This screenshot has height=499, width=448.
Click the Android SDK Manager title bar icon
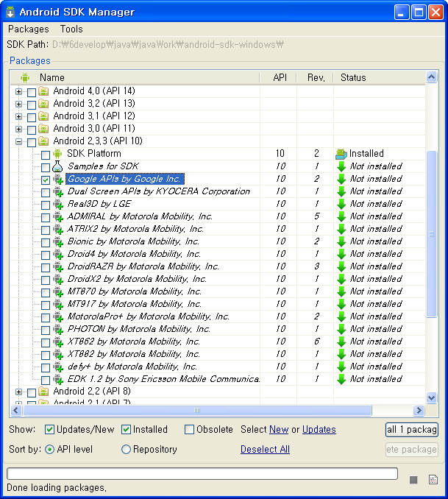tap(10, 12)
